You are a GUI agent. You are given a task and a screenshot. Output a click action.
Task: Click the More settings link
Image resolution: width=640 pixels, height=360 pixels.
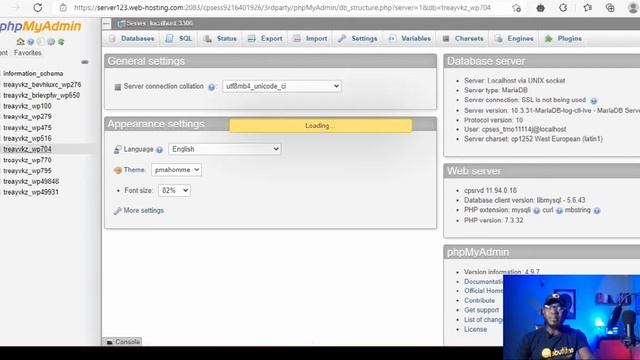point(143,211)
